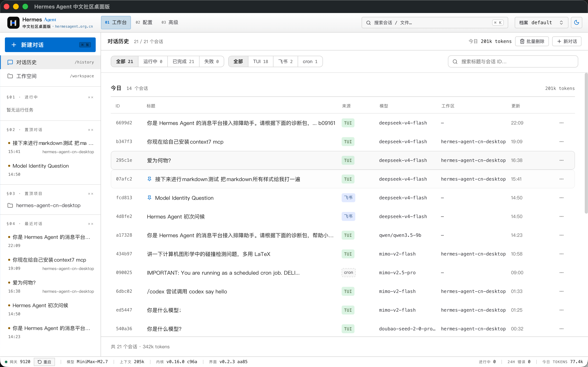Open the more menu for session 07afc2
The height and width of the screenshot is (367, 588).
click(x=561, y=179)
